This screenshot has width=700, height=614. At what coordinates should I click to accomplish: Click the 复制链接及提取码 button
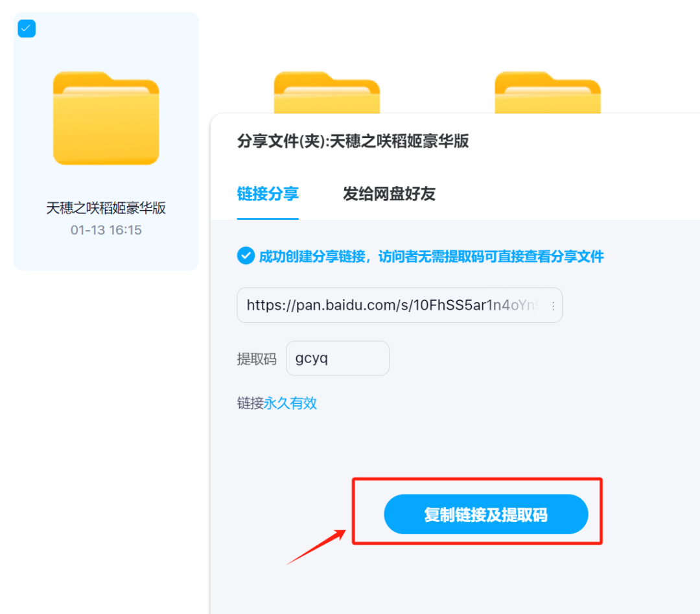click(x=485, y=514)
